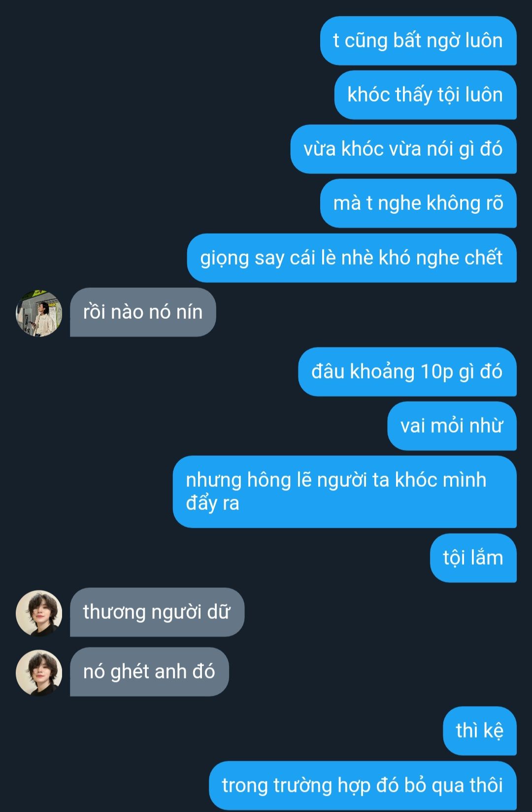Tap the 'vừa khóc vừa nói gì đó' bubble

click(x=403, y=149)
